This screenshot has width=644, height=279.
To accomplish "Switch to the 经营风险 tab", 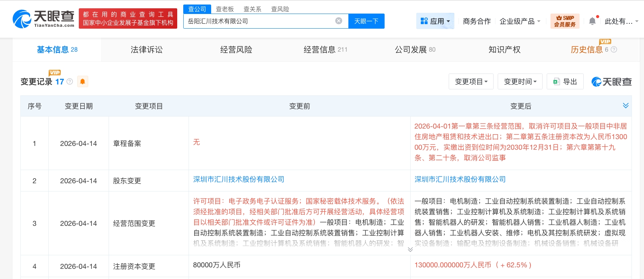I will click(236, 49).
